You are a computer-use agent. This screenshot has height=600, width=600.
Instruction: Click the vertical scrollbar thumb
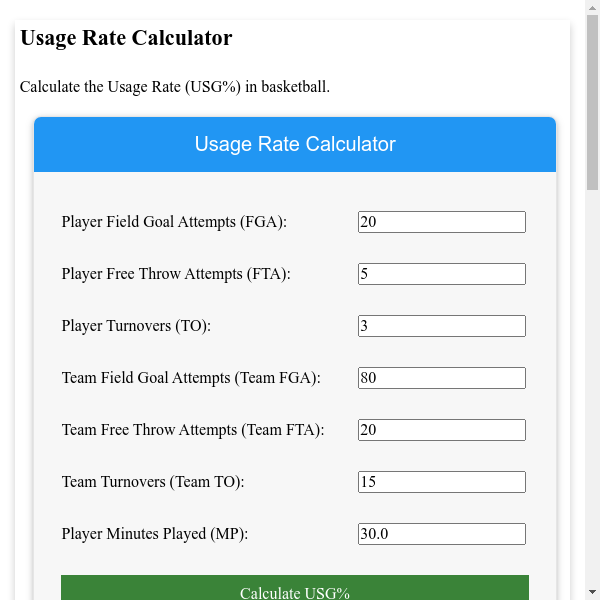tap(592, 100)
